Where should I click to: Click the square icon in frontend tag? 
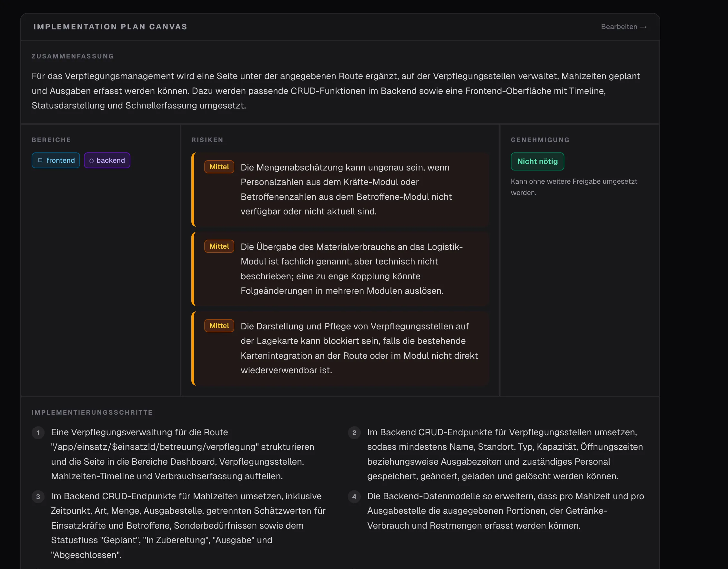click(x=40, y=160)
